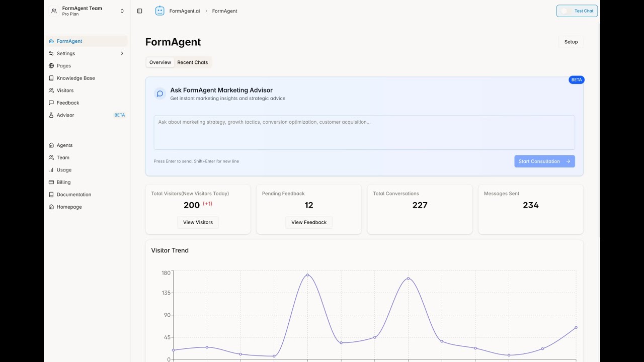This screenshot has height=362, width=644.
Task: Click the Knowledge Base book icon
Action: point(51,78)
